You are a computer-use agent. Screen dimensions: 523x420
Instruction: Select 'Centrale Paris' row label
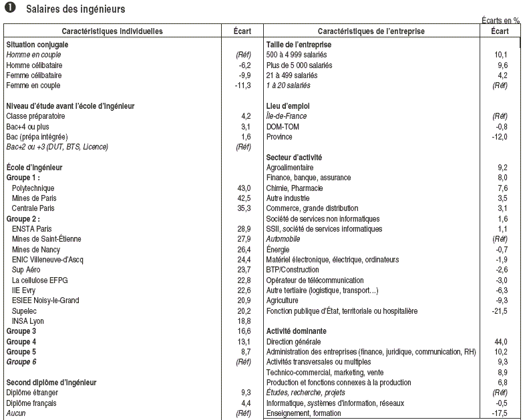[33, 208]
